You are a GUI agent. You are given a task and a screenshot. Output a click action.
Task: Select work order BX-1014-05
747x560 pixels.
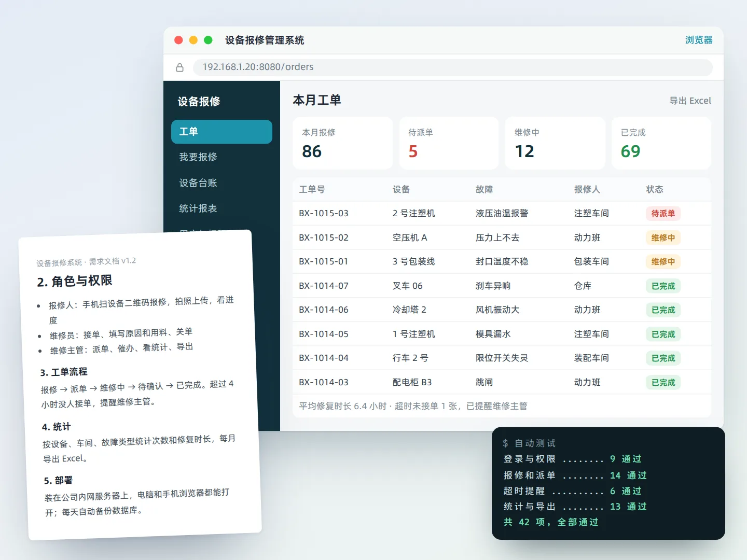coord(502,334)
